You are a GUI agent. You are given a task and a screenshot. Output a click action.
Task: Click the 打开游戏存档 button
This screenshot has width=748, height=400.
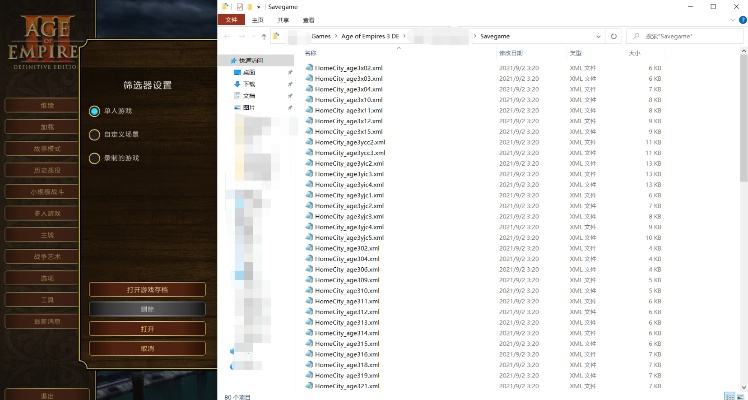click(x=147, y=289)
